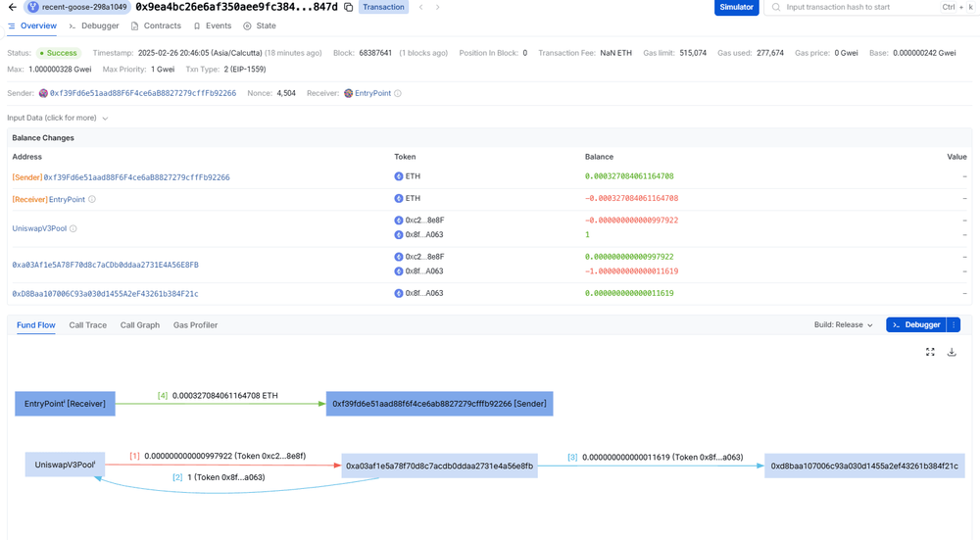Screen dimensions: 980x540
Task: Download the fund flow diagram
Action: coord(952,352)
